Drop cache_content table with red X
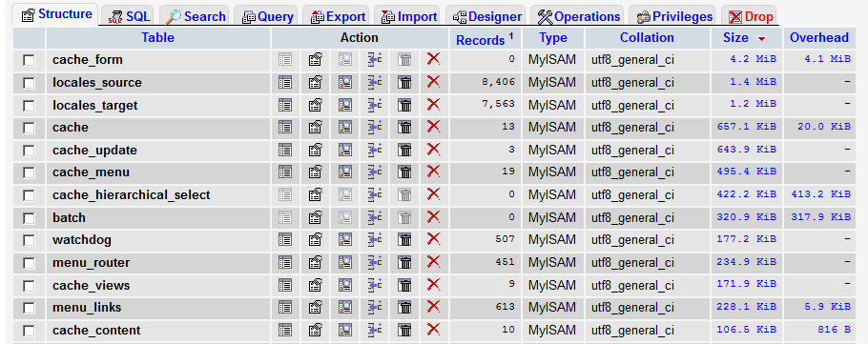Viewport: 868px width, 344px height. (433, 329)
